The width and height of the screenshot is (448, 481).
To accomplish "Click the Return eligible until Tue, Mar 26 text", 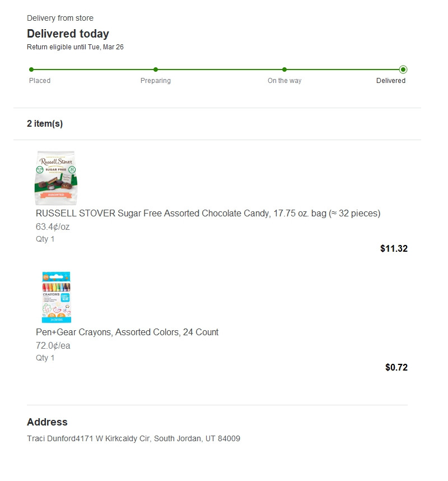I will tap(76, 47).
